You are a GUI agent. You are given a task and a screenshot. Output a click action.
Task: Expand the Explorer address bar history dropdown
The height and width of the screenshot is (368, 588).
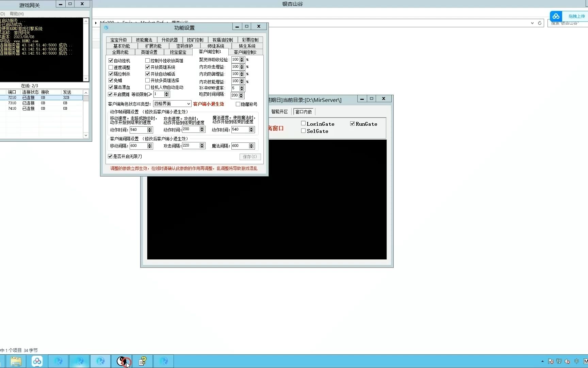(532, 23)
